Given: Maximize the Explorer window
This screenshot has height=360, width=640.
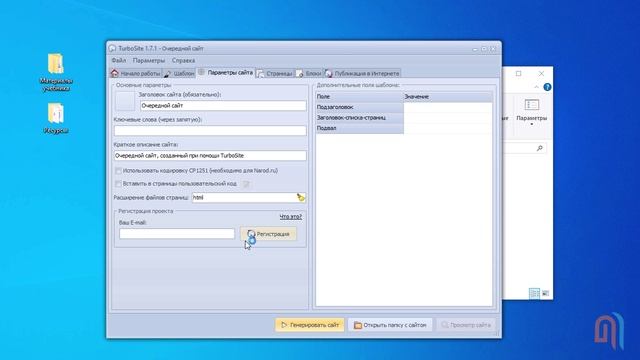Looking at the screenshot, I should pos(518,73).
